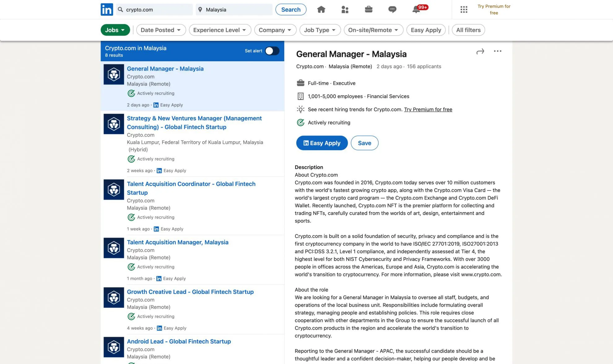Open the Date Posted filter dropdown
Viewport: 613px width, 364px height.
pos(161,30)
